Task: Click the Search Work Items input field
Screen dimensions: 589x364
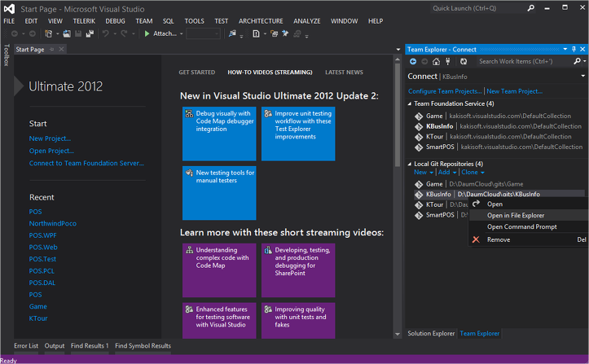Action: [x=525, y=61]
